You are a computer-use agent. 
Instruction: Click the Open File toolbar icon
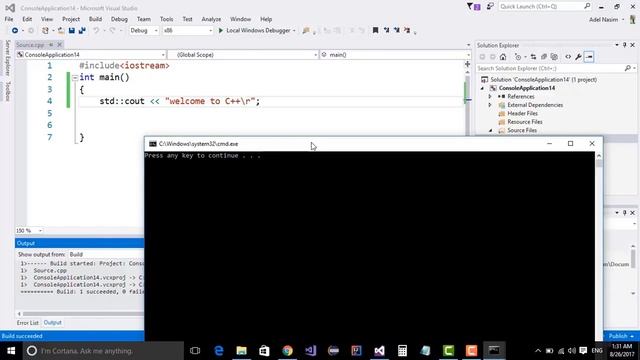coord(61,31)
